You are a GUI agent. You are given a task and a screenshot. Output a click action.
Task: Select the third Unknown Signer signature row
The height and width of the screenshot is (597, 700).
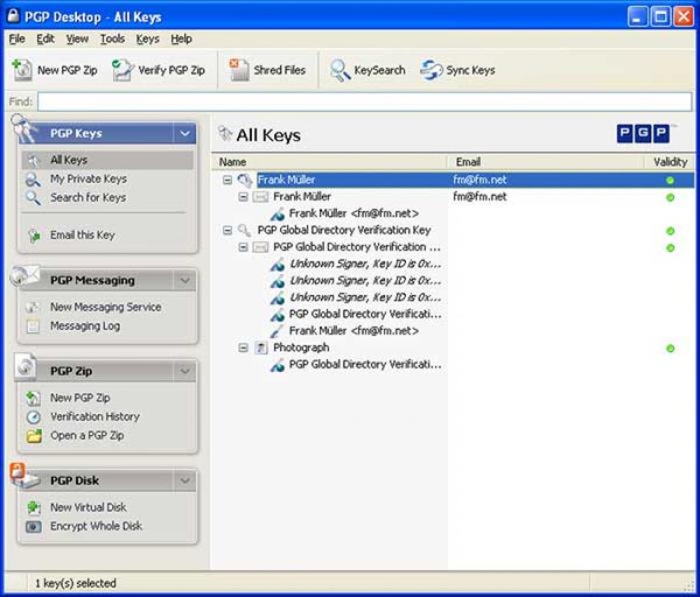pyautogui.click(x=365, y=297)
